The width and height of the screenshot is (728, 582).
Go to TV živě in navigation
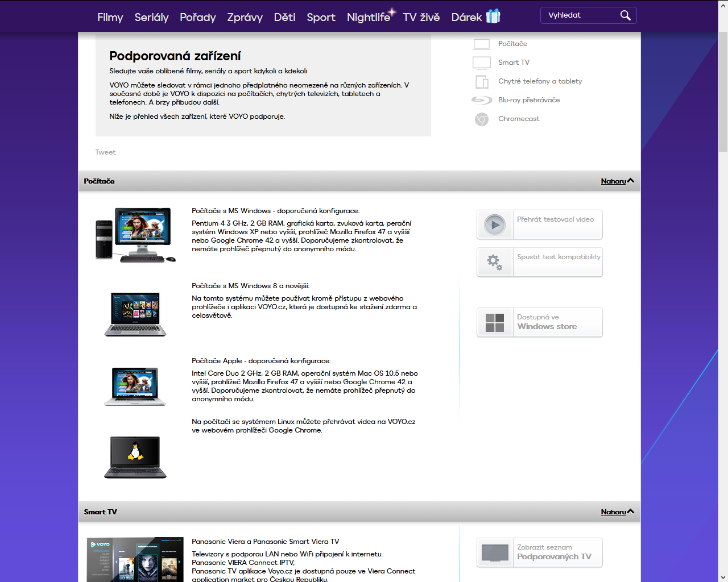(x=421, y=18)
